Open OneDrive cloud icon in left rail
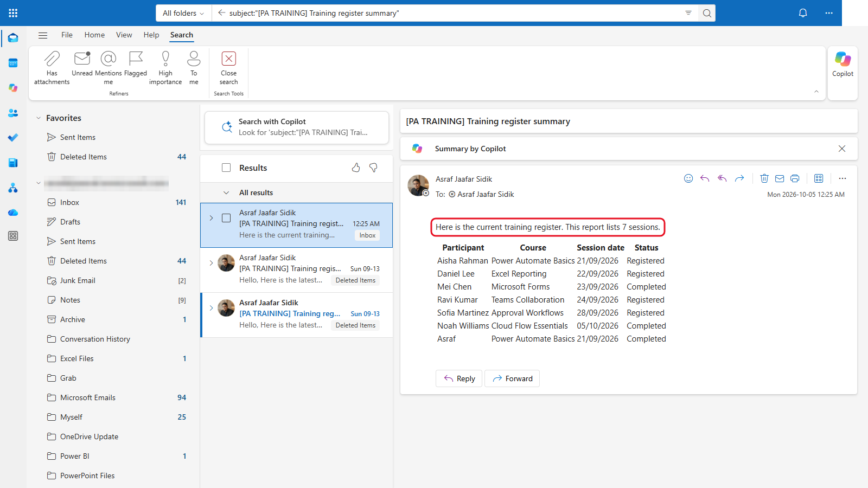868x488 pixels. (x=13, y=213)
